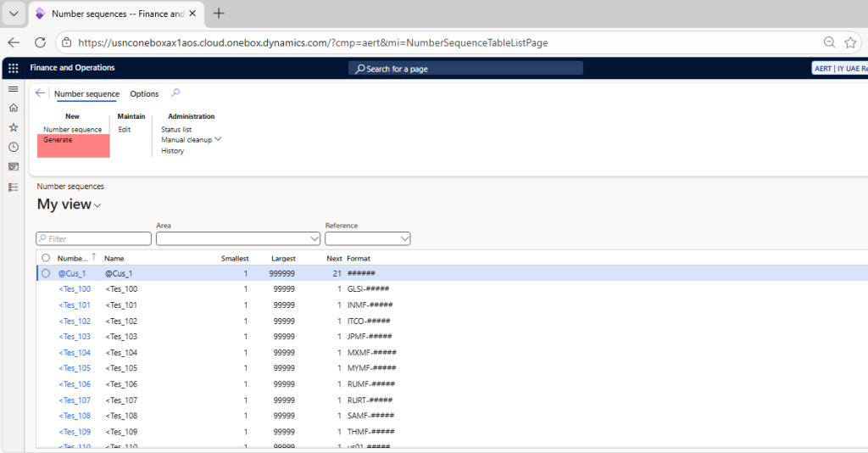Open the app launcher waffle icon

click(x=13, y=69)
